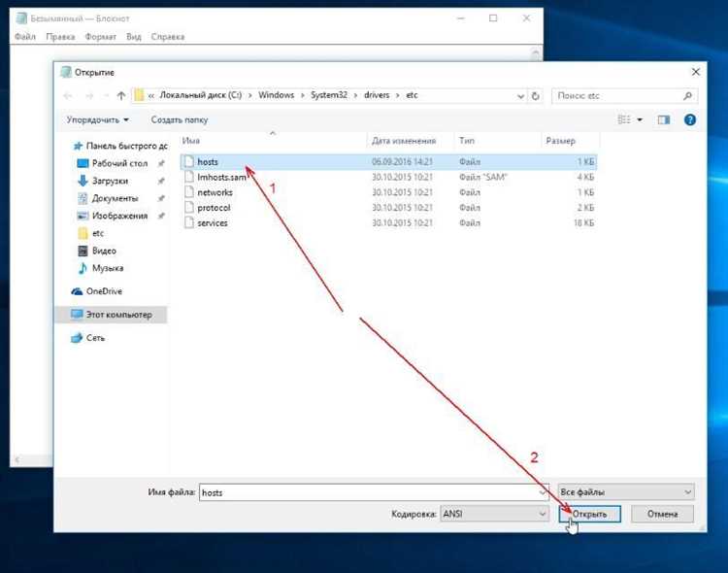
Task: Expand the Все файлы file type dropdown
Action: [626, 492]
